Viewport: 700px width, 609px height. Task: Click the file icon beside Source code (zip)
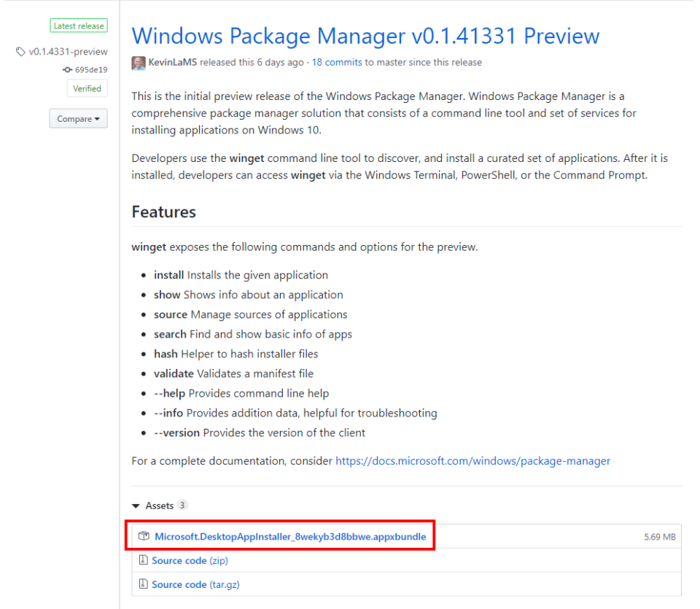[x=143, y=560]
